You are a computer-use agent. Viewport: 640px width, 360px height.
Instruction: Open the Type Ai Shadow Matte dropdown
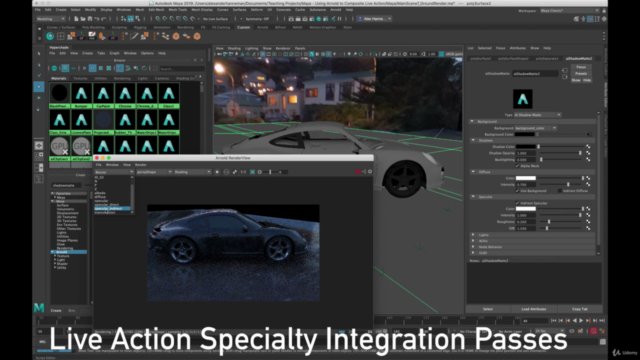coord(538,115)
